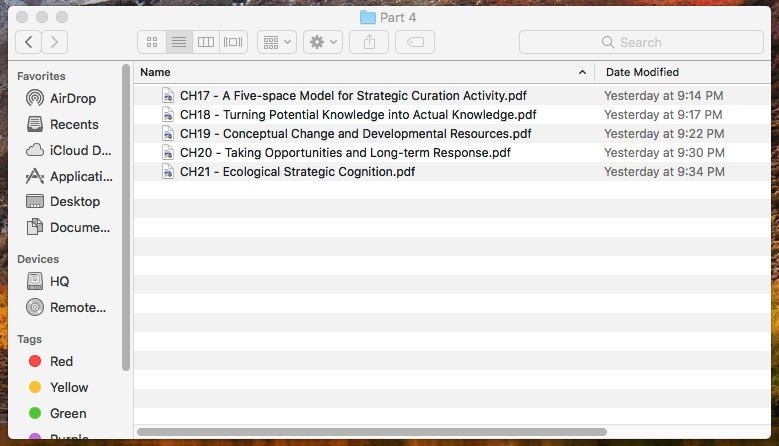Go back with the back arrow
The image size is (779, 446).
[29, 42]
